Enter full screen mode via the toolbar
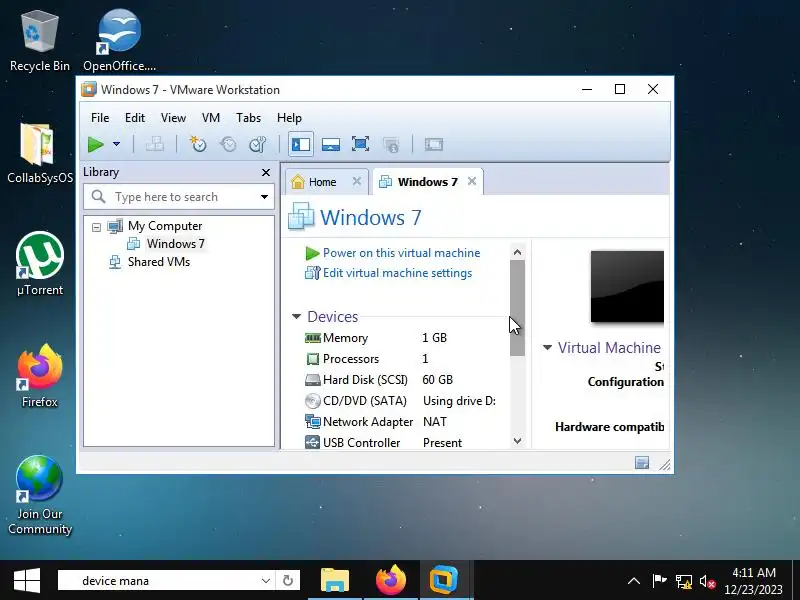The height and width of the screenshot is (600, 800). tap(361, 145)
